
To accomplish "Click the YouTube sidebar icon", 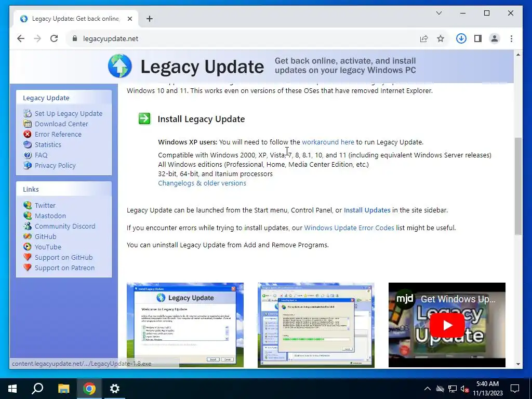I will pyautogui.click(x=28, y=247).
